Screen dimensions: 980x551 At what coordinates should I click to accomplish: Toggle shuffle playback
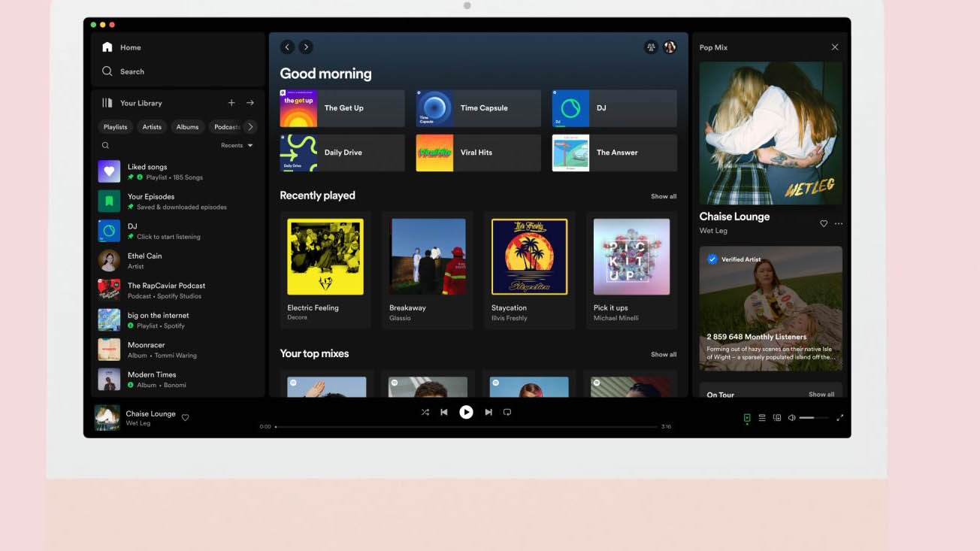425,412
